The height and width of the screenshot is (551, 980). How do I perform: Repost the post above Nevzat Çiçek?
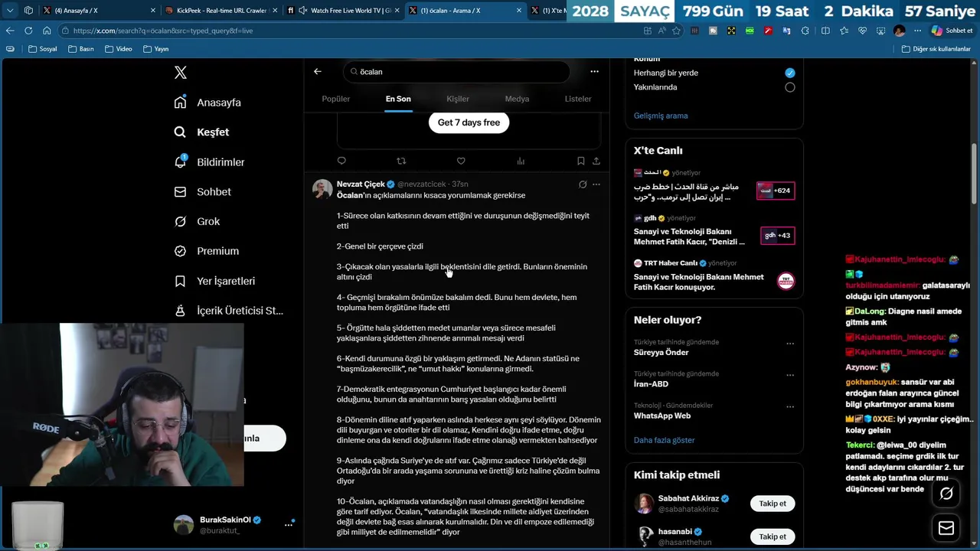[x=401, y=161]
